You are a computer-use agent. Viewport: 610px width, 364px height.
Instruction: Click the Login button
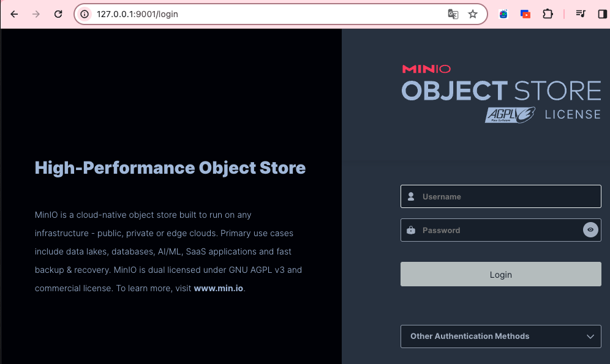501,274
